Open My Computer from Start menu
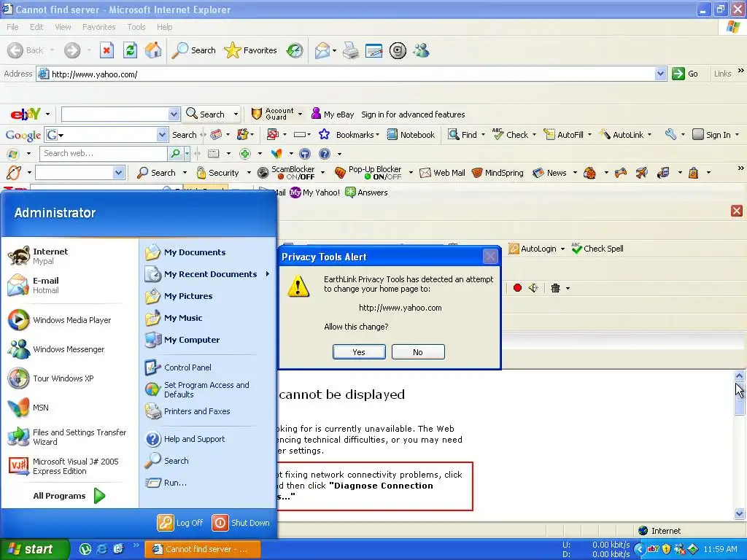The image size is (747, 560). [x=182, y=340]
